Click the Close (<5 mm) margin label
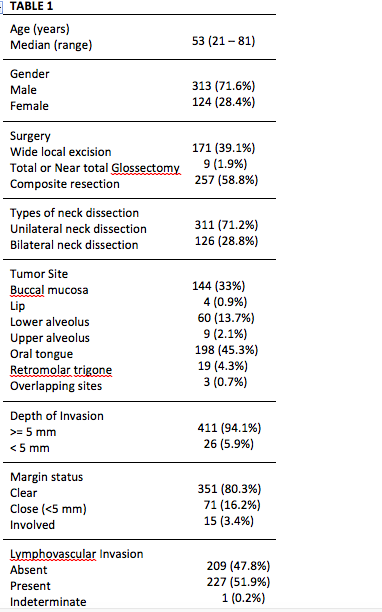Screen dimensions: 382x612 coord(48,509)
